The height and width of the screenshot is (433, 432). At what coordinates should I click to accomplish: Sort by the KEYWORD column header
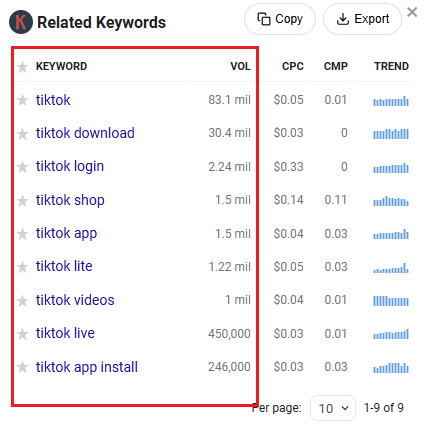click(62, 66)
